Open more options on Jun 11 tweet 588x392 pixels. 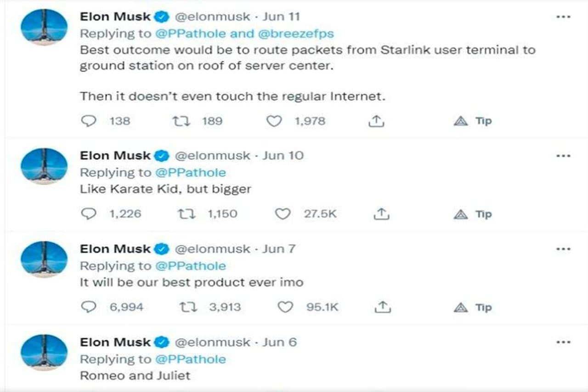coord(563,17)
